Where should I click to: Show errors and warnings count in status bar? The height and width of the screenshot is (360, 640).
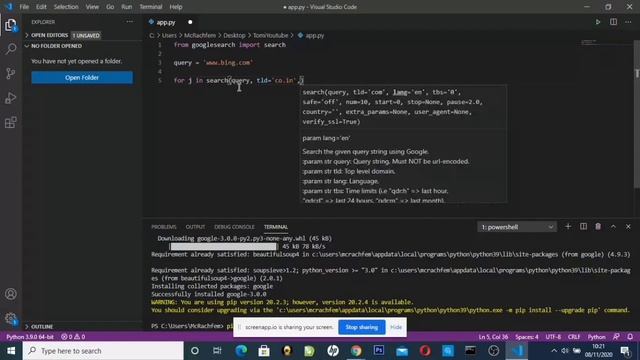coord(73,337)
